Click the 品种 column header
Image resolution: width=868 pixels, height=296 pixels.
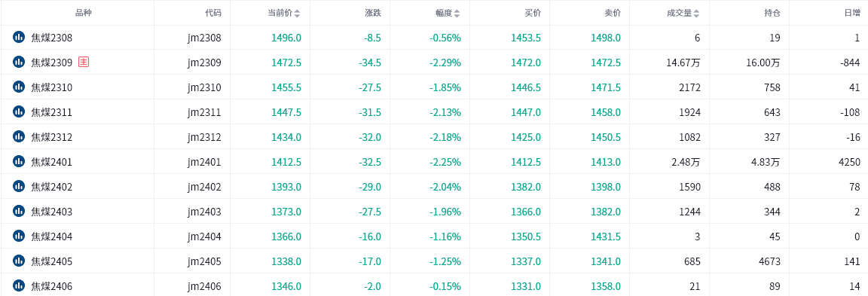pos(83,13)
